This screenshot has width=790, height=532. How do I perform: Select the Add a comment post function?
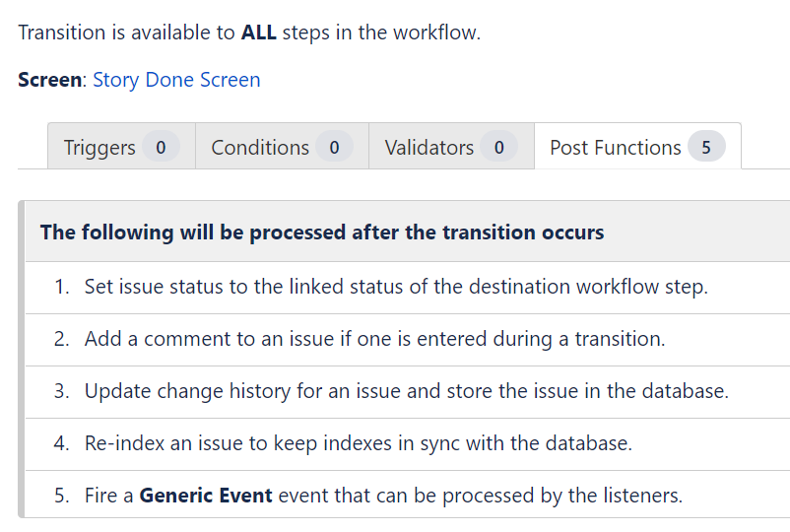click(408, 340)
